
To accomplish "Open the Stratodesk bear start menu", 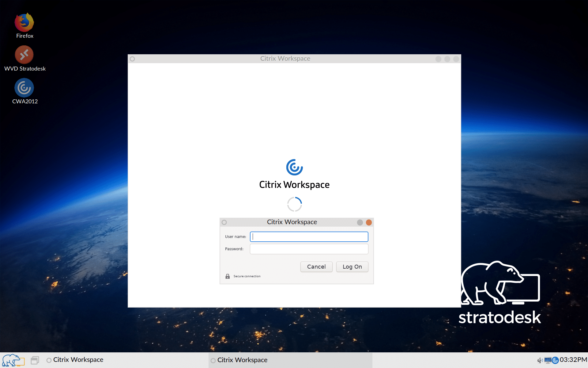I will (x=13, y=360).
